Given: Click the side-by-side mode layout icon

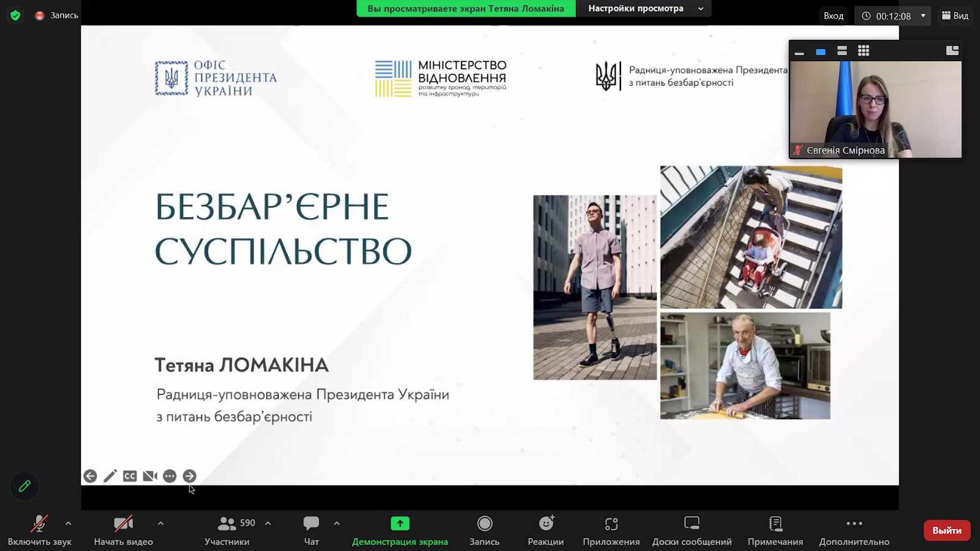Looking at the screenshot, I should (x=952, y=51).
